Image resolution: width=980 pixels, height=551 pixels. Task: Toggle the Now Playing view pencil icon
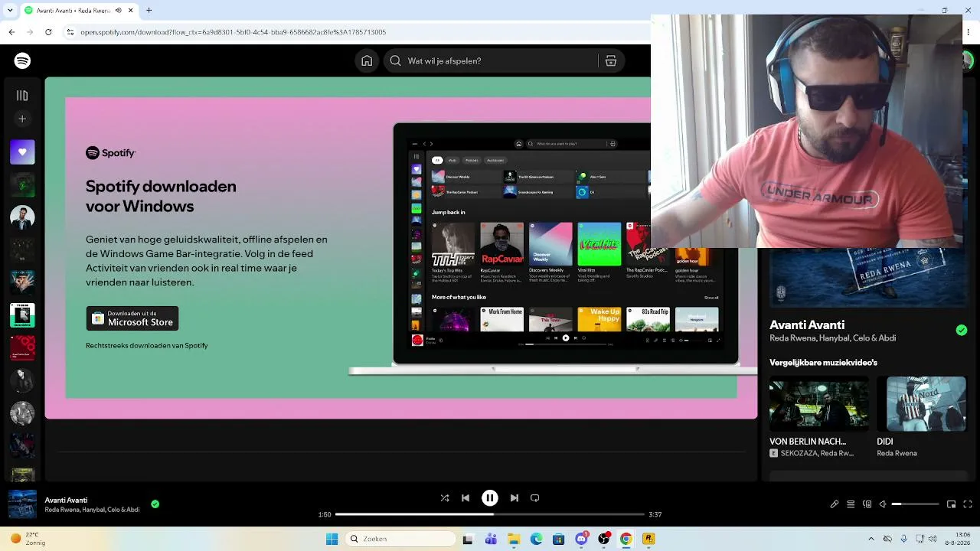[x=835, y=504]
